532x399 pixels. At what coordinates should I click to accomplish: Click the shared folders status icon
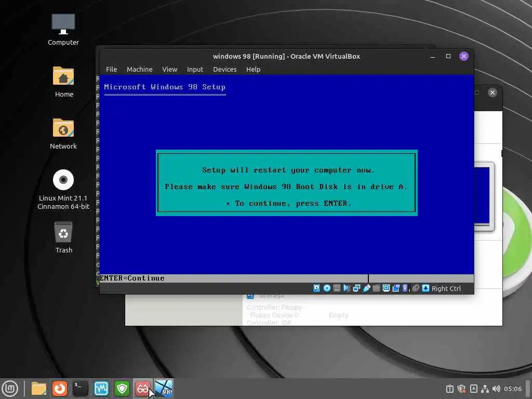pyautogui.click(x=376, y=288)
